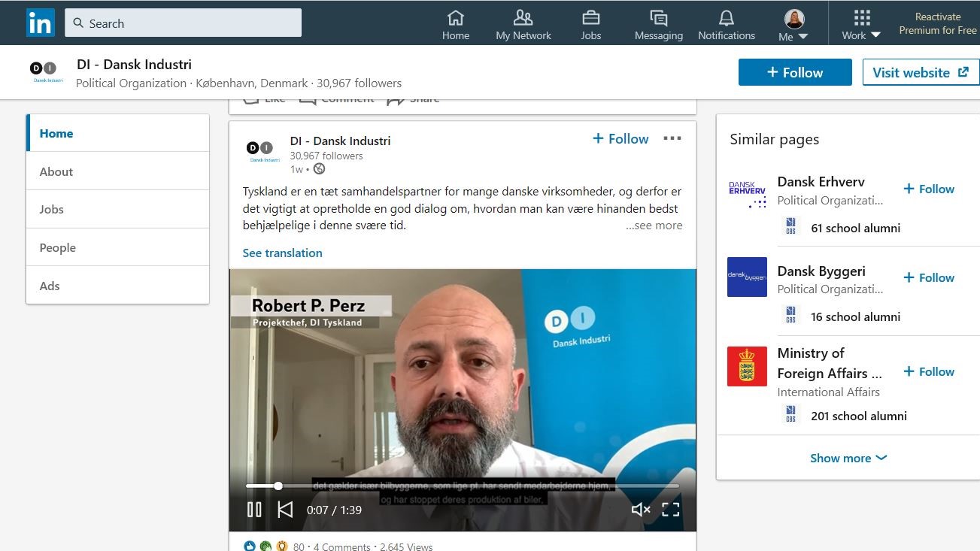Open the 4 Comments link

(341, 546)
